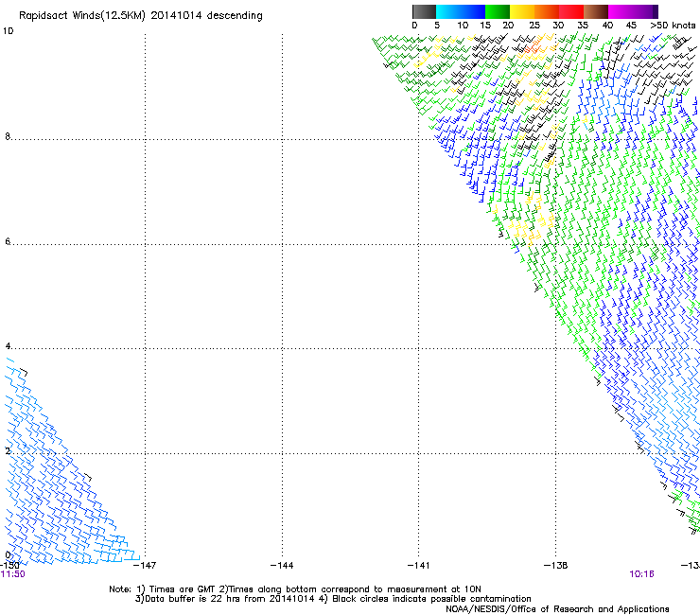Click the yellow 20–25 knots color segment
700x615 pixels.
coord(522,11)
